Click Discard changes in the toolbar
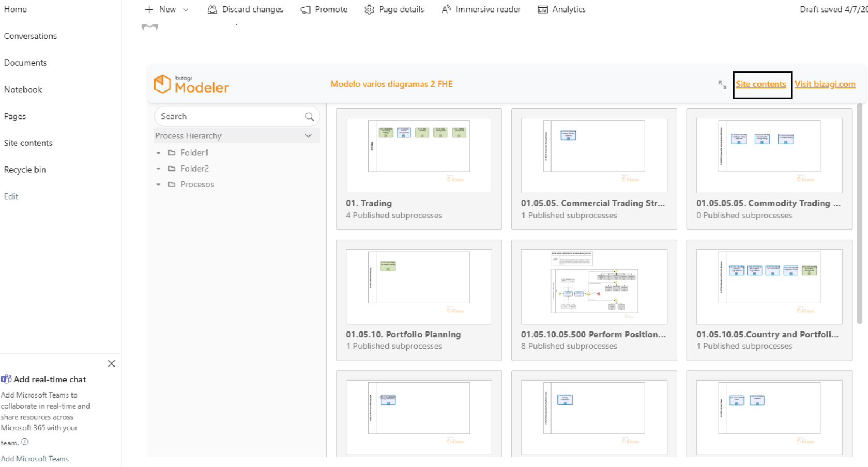Screen dimensions: 868x467 click(246, 9)
